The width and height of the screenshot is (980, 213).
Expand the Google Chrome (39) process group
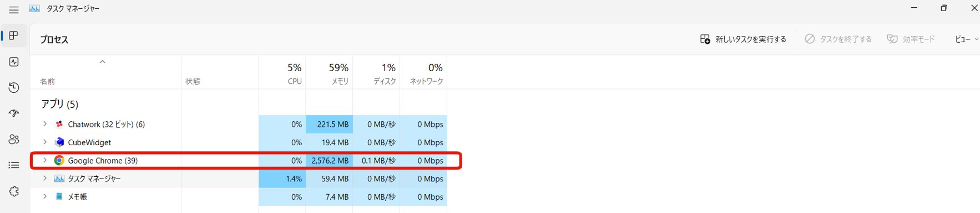[45, 160]
